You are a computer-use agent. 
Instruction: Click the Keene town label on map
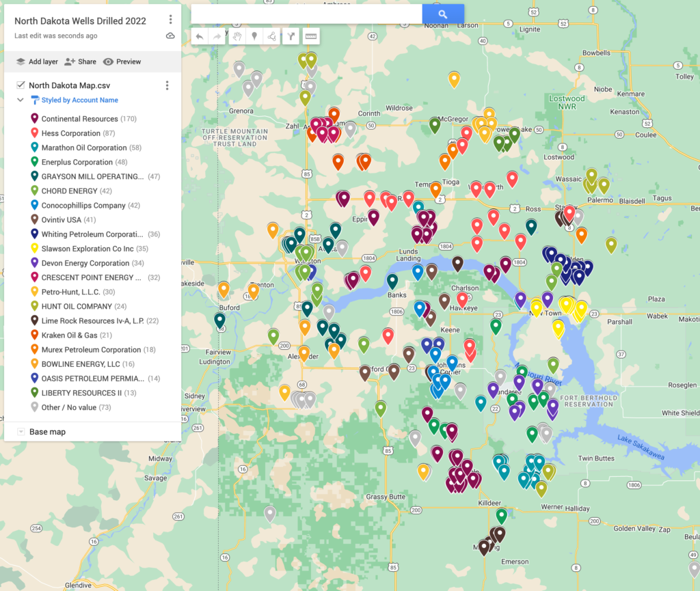pos(450,330)
